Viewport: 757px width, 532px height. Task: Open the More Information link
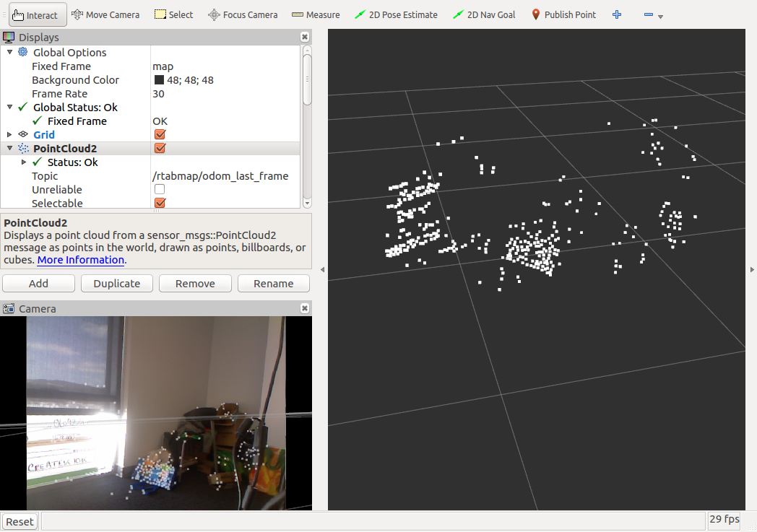(81, 260)
